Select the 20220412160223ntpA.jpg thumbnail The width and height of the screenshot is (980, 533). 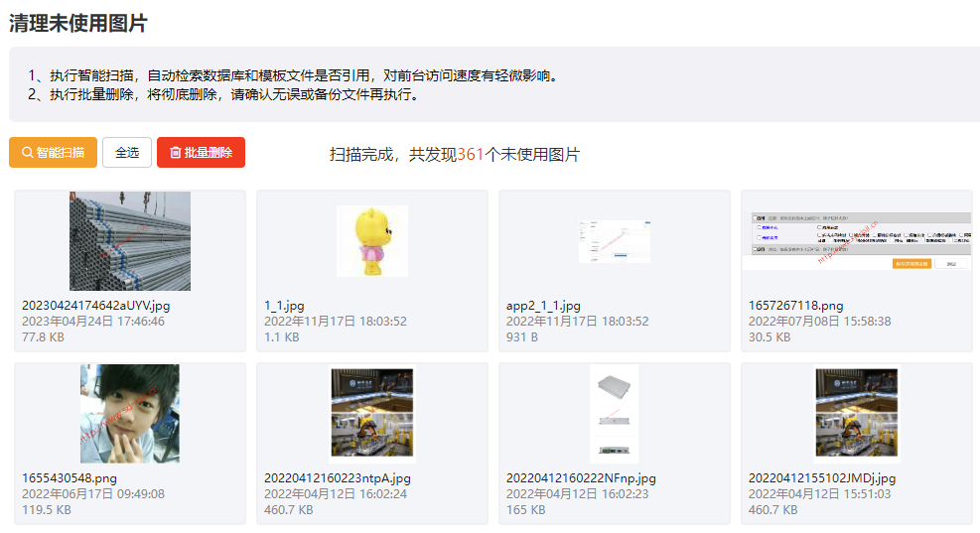click(x=372, y=414)
